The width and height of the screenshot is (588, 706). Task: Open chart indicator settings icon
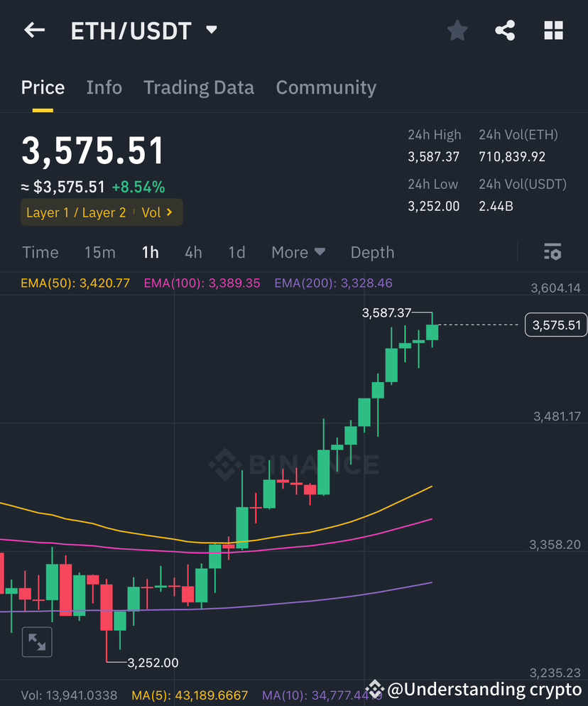coord(552,251)
